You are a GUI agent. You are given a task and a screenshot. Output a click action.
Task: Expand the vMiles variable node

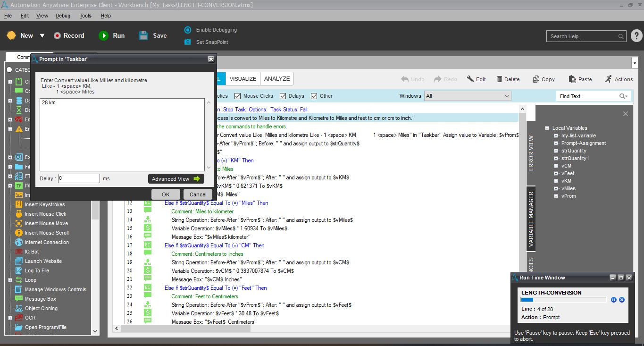tap(556, 188)
